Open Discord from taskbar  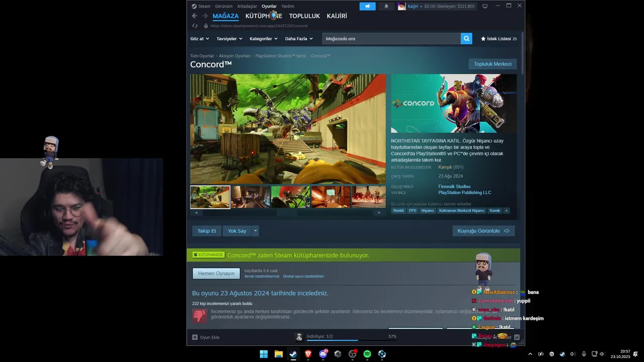click(323, 354)
